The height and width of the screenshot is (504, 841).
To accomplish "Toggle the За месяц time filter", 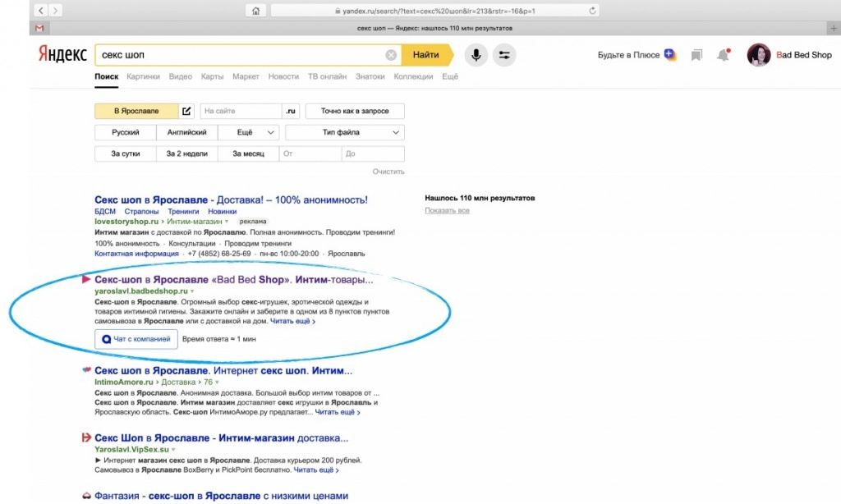I will pos(248,153).
